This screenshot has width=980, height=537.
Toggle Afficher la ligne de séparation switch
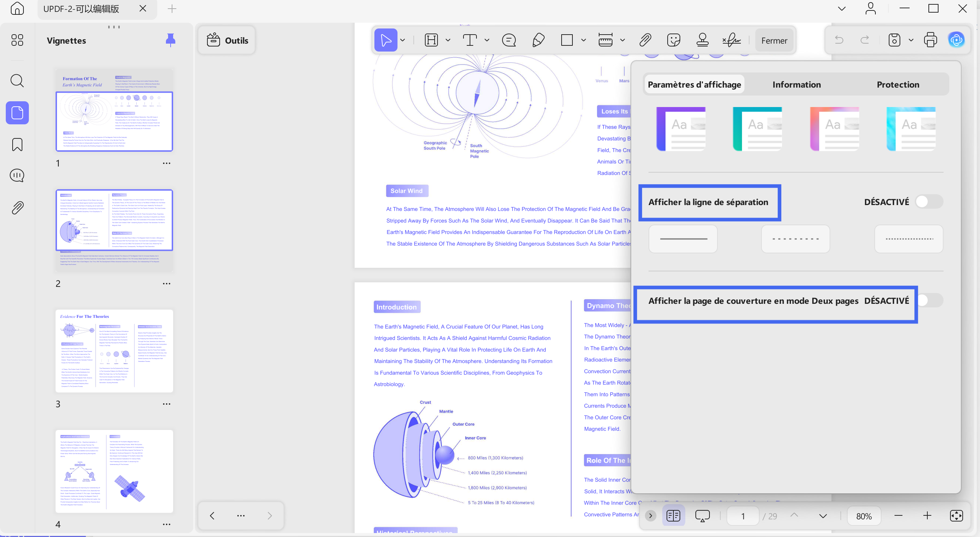(x=929, y=202)
